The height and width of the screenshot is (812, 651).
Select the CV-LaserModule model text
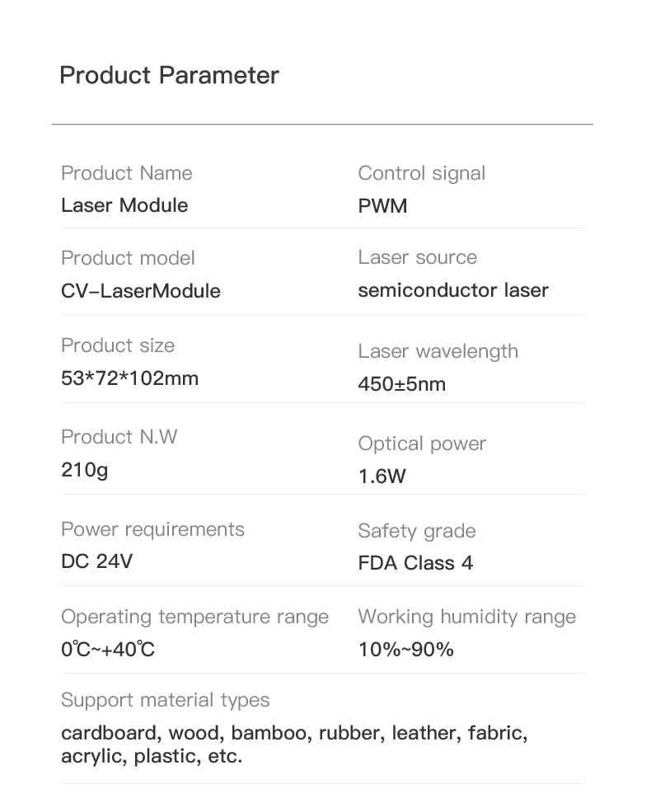[140, 291]
